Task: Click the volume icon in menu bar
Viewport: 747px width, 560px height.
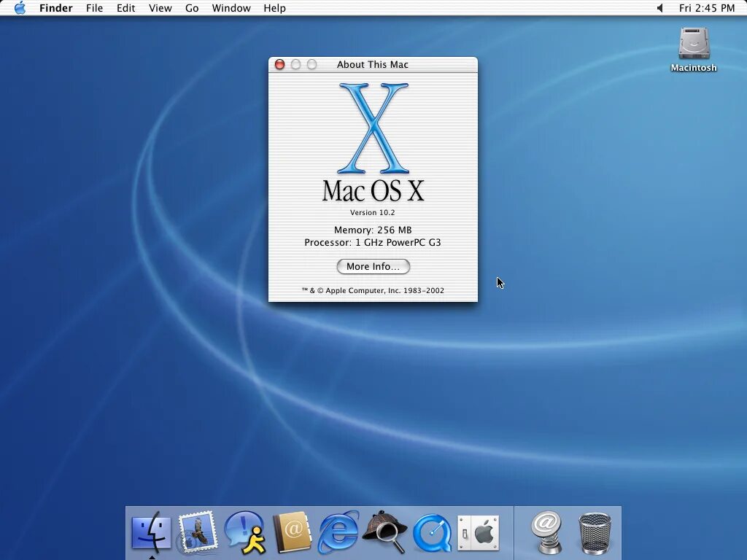Action: click(x=659, y=8)
